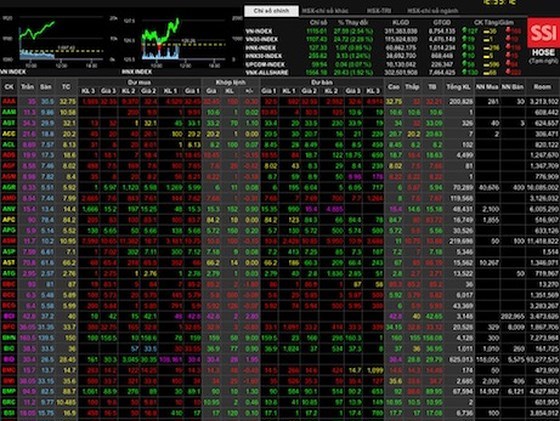Select the VNX-ALLSHARE row name
Image resolution: width=560 pixels, height=421 pixels.
(266, 72)
